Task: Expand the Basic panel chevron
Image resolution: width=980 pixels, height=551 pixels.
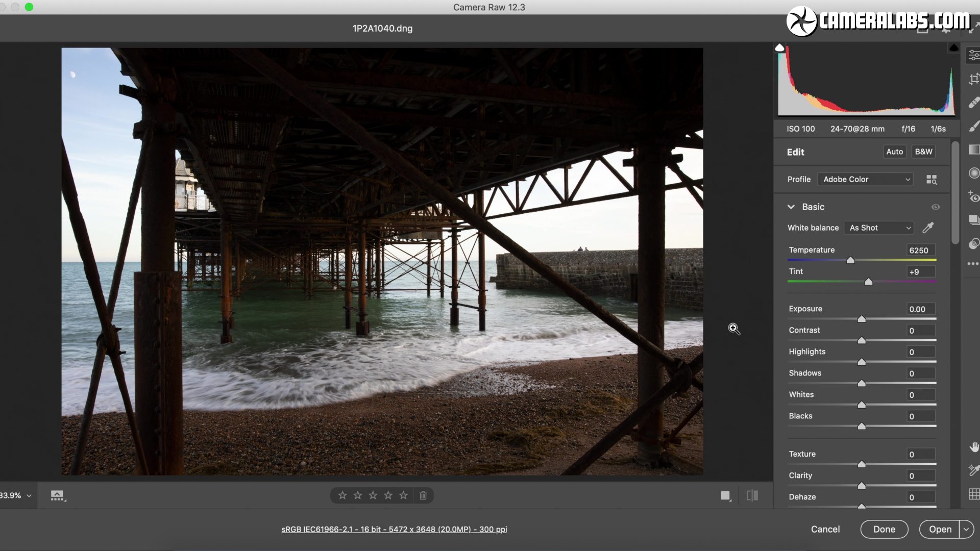Action: (x=792, y=207)
